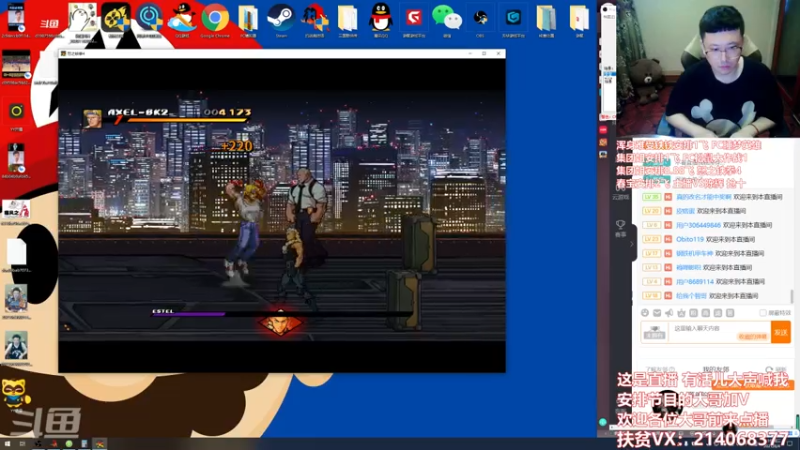The height and width of the screenshot is (450, 800).
Task: Click username 用户306449846 in chat
Action: point(698,225)
